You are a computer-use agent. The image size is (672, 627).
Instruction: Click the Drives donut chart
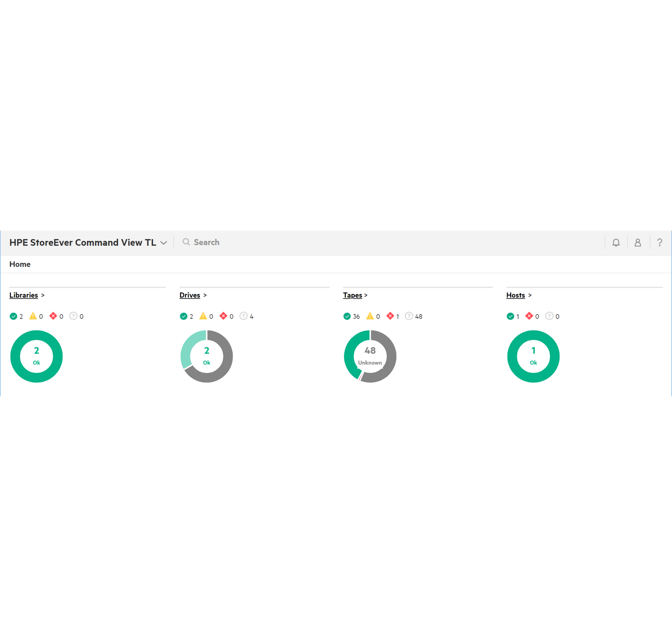tap(207, 356)
